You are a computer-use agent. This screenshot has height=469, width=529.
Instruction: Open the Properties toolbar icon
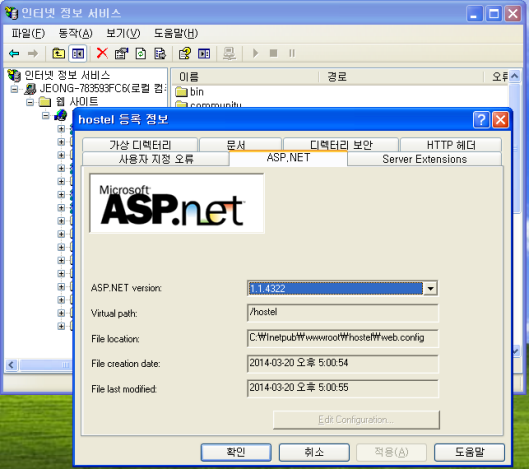tap(121, 53)
